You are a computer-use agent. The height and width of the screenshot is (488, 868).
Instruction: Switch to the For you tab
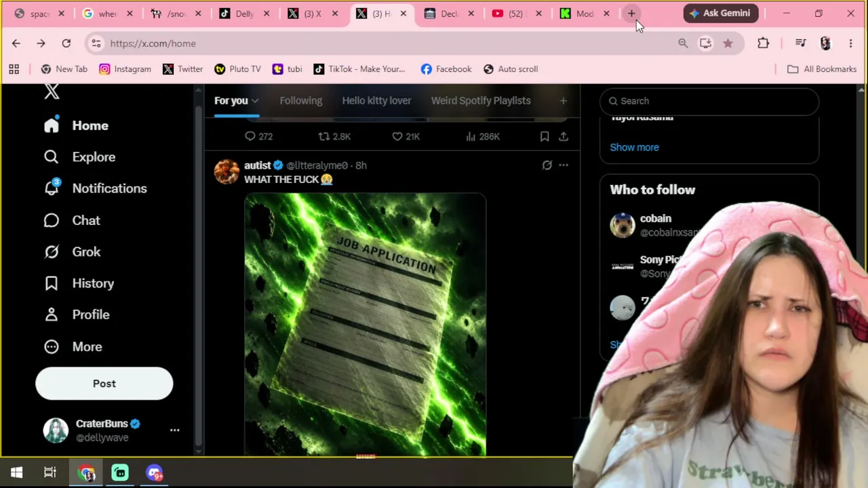click(236, 100)
